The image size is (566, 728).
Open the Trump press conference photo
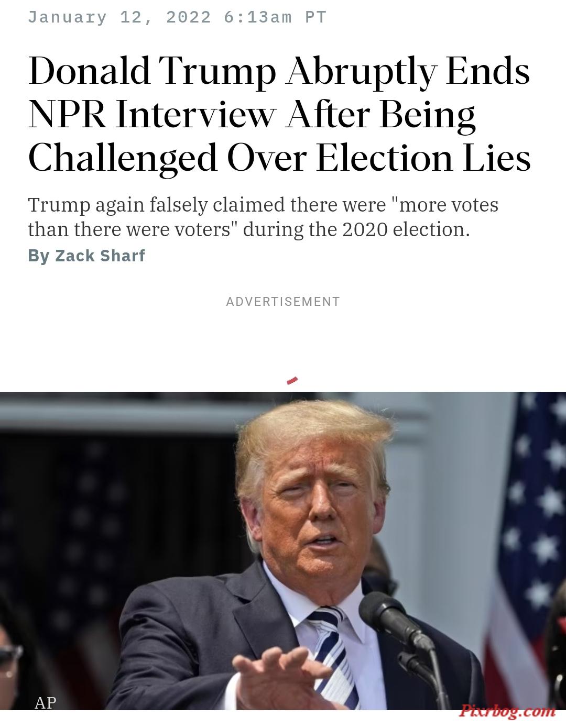(283, 551)
